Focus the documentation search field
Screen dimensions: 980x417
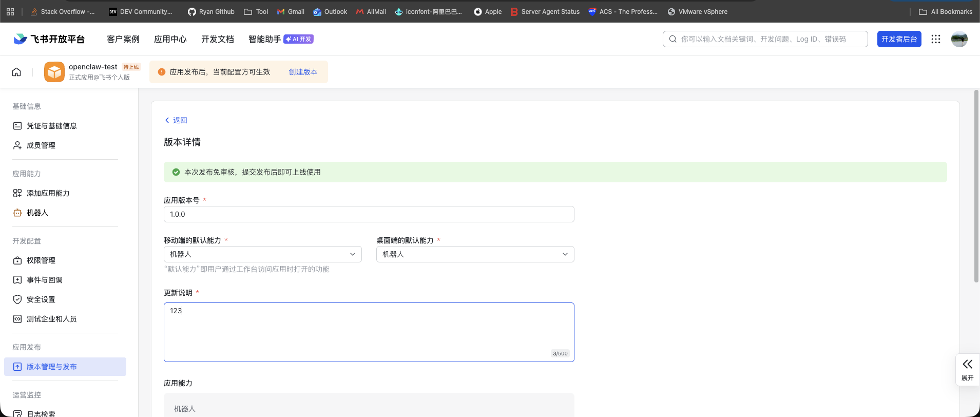(x=765, y=39)
